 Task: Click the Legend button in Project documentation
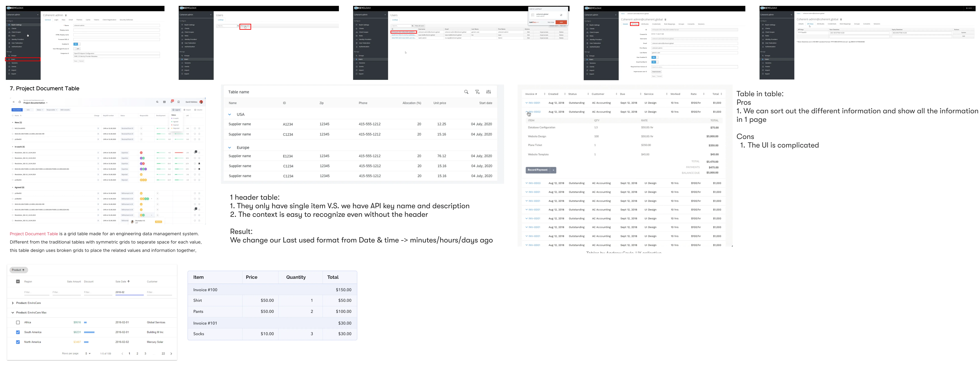pyautogui.click(x=176, y=110)
